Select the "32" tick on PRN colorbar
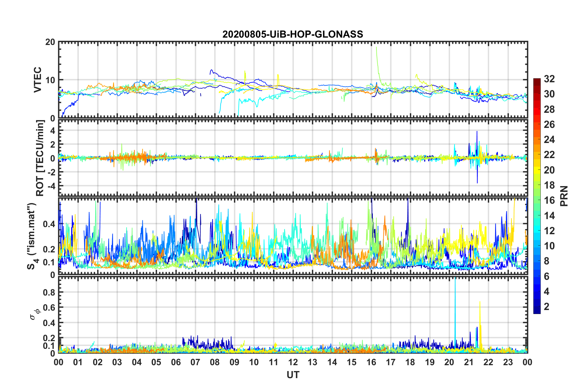Image resolution: width=586 pixels, height=392 pixels. pyautogui.click(x=549, y=79)
